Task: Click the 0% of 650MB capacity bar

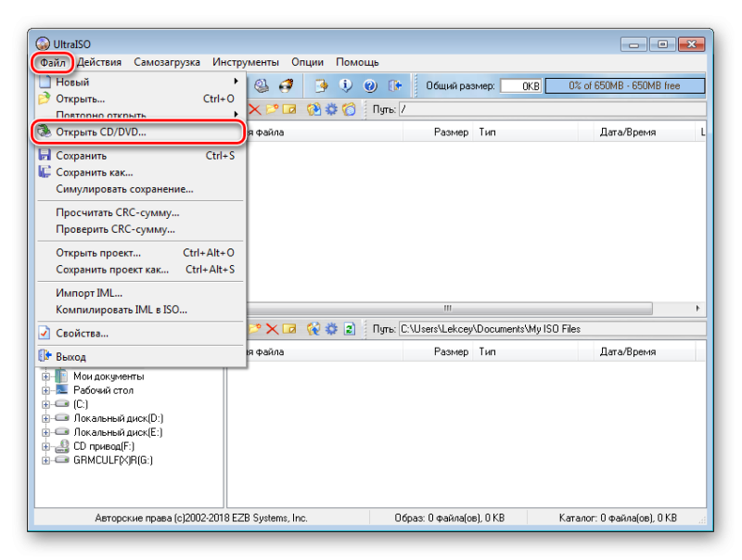Action: coord(624,86)
